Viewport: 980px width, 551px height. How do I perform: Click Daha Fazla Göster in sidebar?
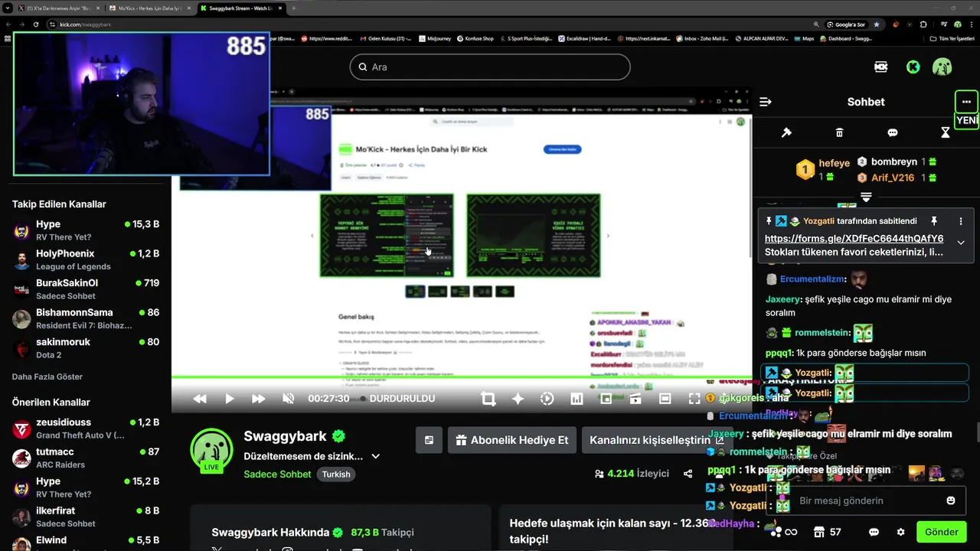[x=47, y=377]
